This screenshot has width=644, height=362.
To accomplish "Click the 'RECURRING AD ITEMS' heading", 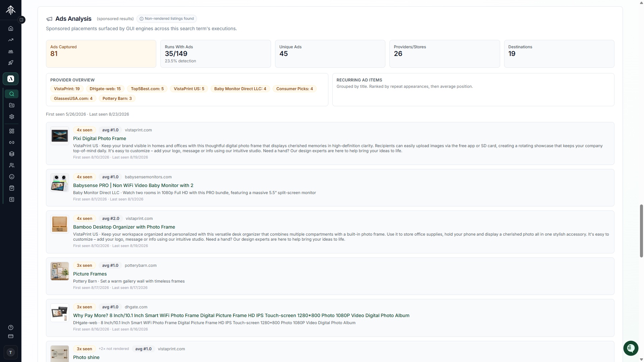I will click(x=359, y=80).
